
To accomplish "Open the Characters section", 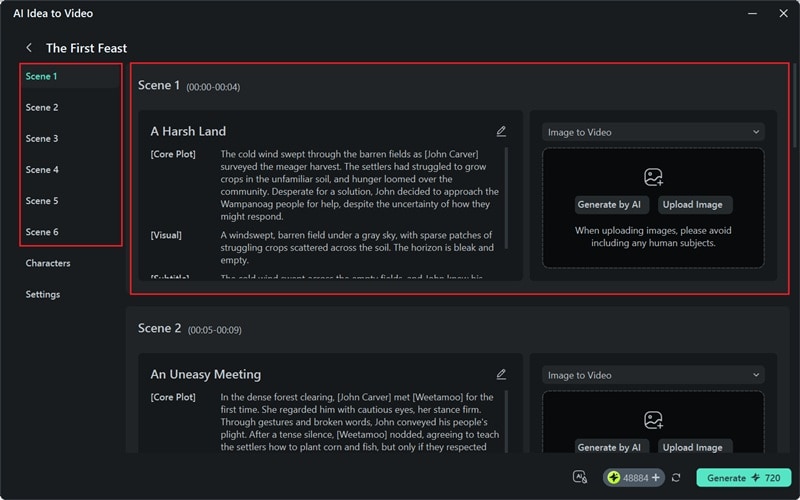I will click(48, 263).
